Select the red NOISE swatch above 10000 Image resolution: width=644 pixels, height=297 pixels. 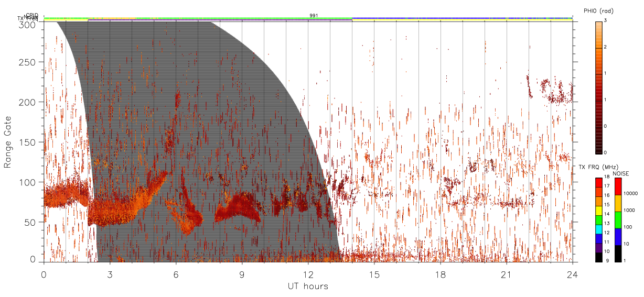617,186
